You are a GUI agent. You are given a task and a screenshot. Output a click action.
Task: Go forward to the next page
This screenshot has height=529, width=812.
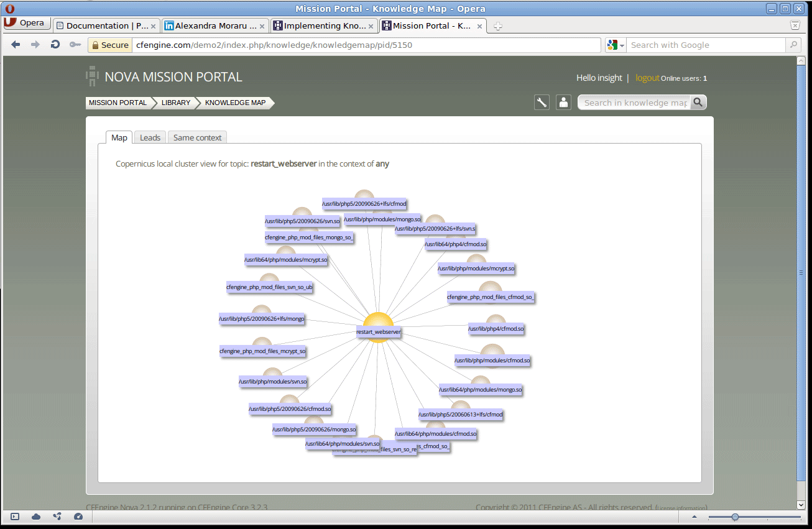click(x=35, y=45)
